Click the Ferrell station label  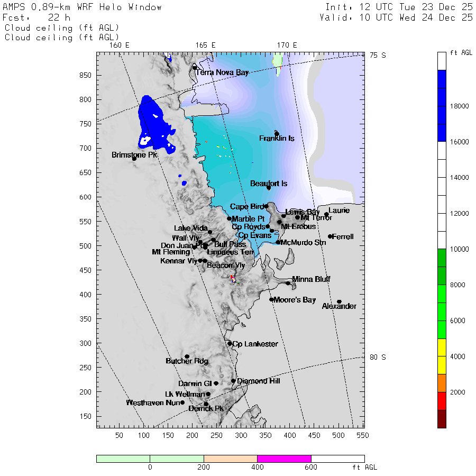[343, 237]
